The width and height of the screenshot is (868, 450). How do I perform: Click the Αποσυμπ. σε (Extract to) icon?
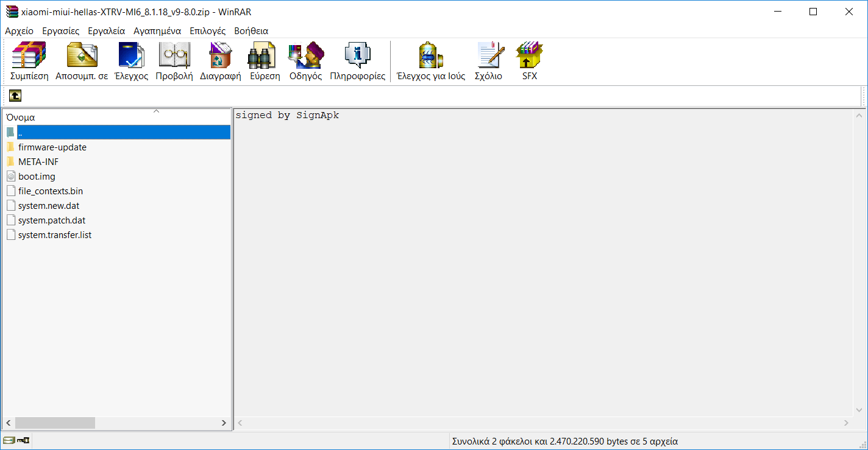[x=82, y=55]
